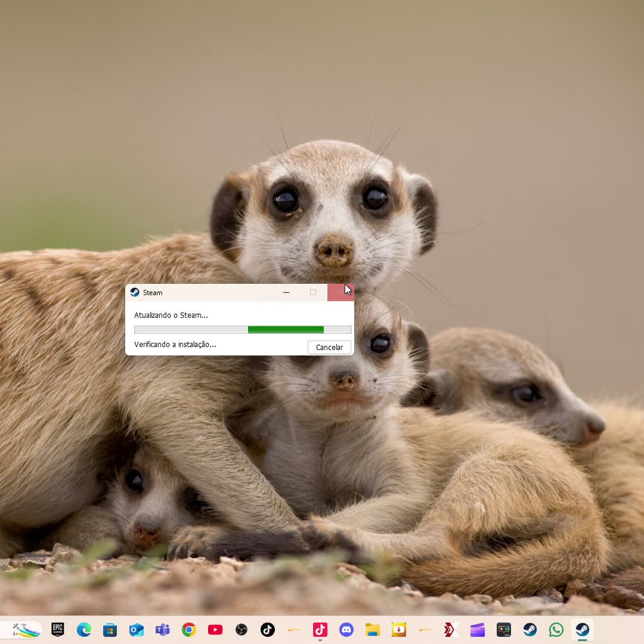Open Google Chrome from the taskbar
Screen dimensions: 644x644
[189, 630]
